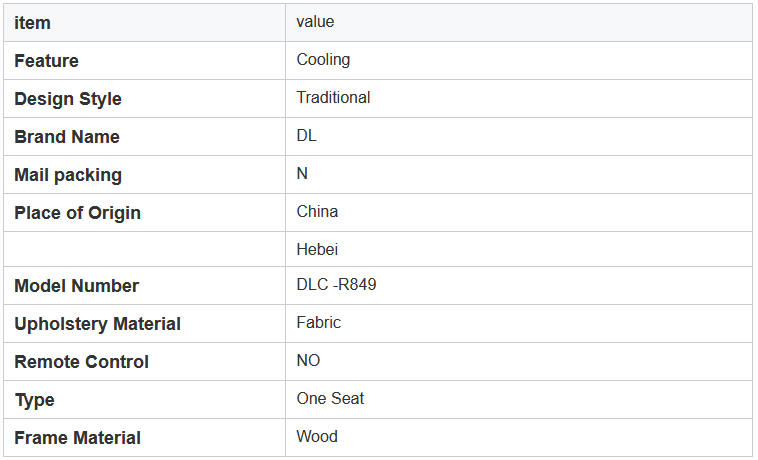
Task: Click the 'One Seat' type value
Action: click(x=330, y=398)
